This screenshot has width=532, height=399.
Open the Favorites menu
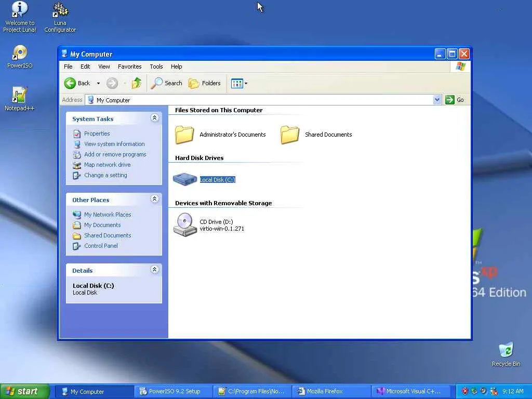pyautogui.click(x=129, y=66)
